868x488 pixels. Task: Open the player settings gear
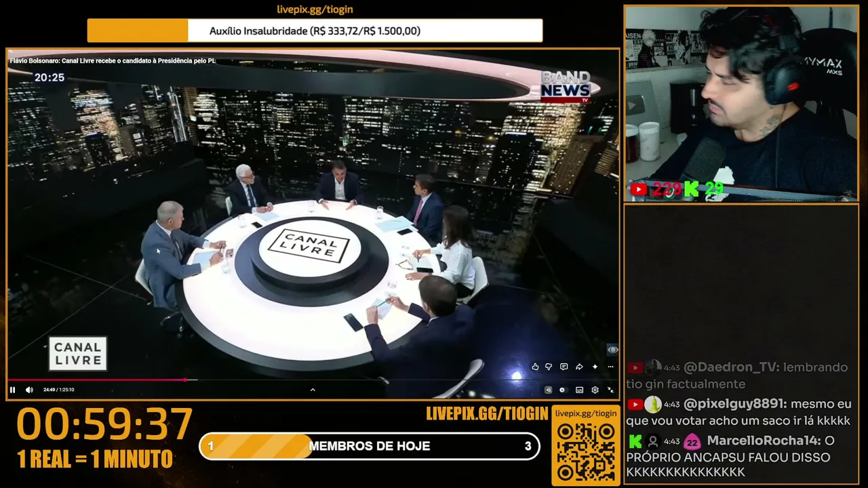(x=595, y=390)
